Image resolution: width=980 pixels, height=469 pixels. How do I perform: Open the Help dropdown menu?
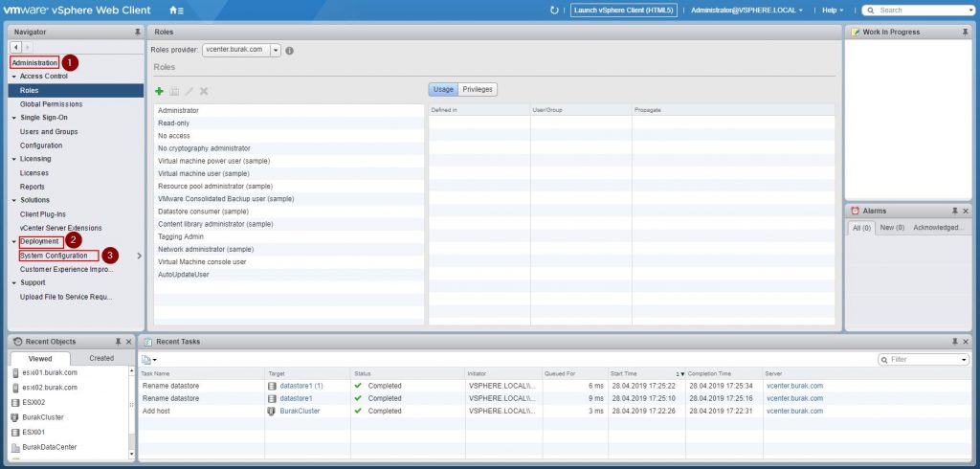[833, 11]
